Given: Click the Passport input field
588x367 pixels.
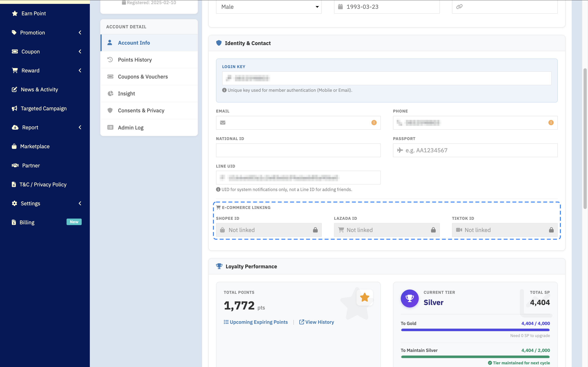Looking at the screenshot, I should [x=475, y=150].
